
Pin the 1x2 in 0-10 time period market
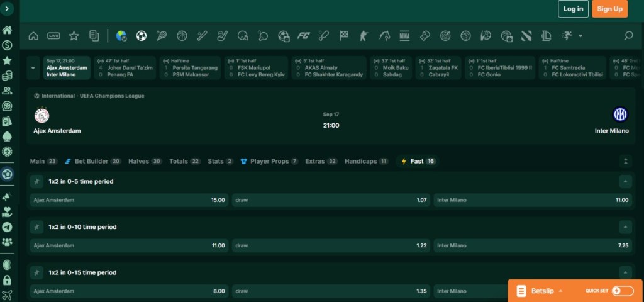point(37,226)
